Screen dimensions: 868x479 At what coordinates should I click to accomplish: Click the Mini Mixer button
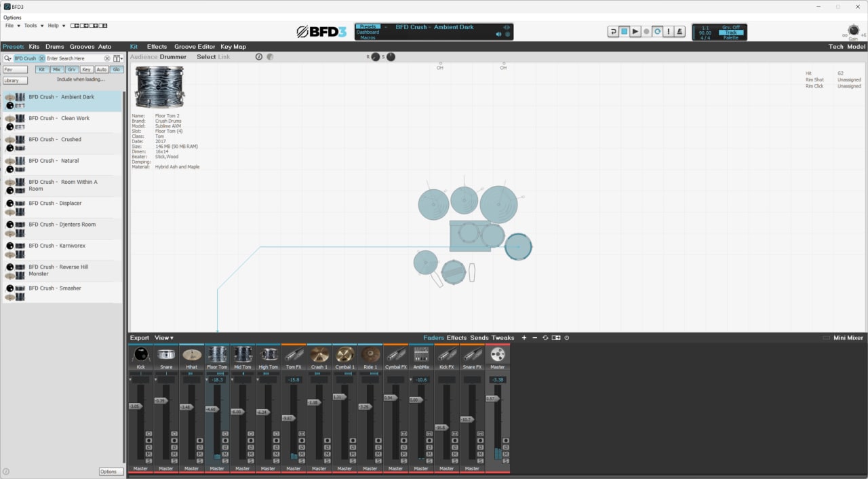[848, 338]
